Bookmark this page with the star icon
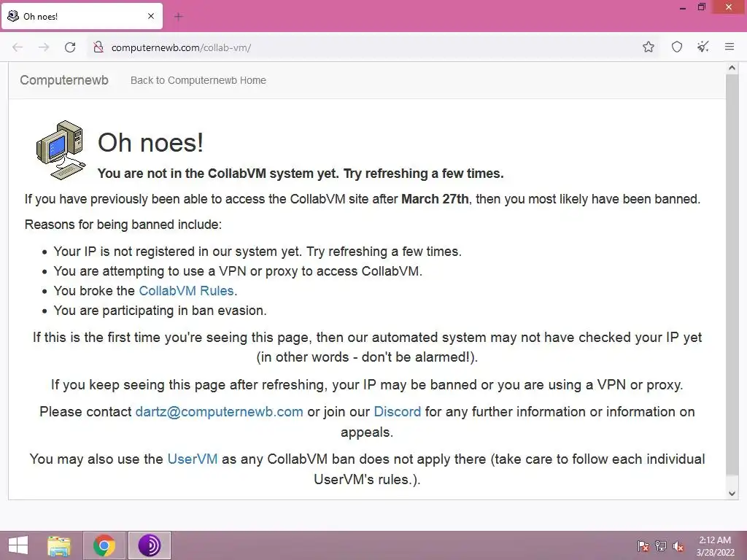The height and width of the screenshot is (560, 747). pos(648,47)
